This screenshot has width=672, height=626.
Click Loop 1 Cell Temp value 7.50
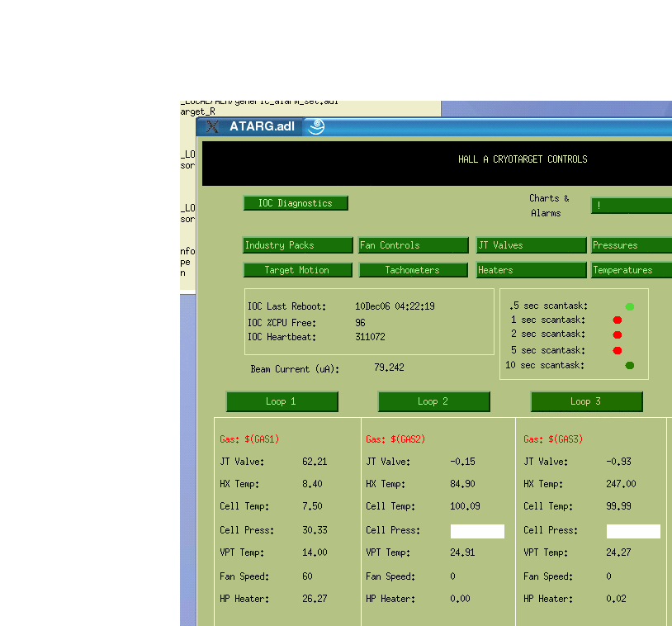[312, 506]
